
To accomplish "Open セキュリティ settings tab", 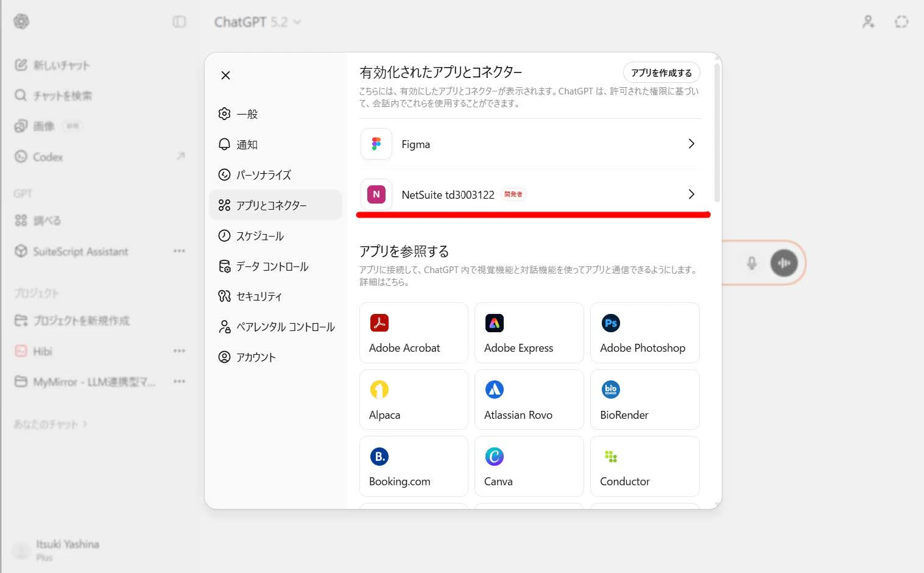I will 275,296.
